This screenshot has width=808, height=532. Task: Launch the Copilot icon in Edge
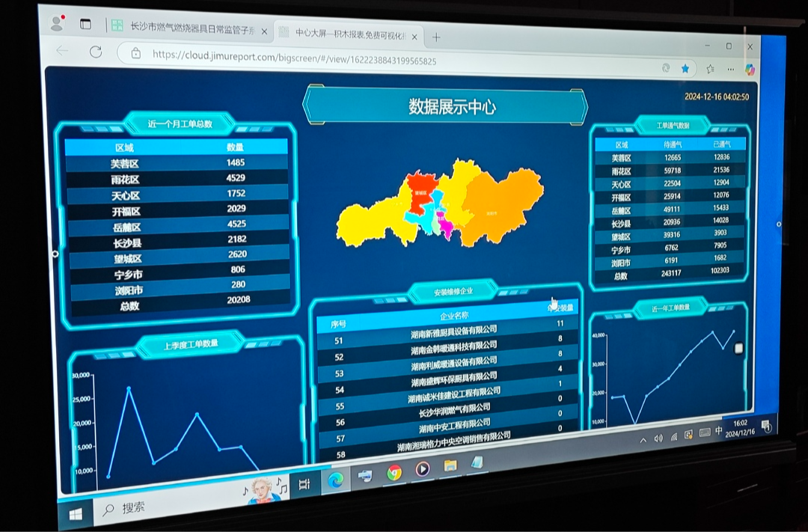750,69
